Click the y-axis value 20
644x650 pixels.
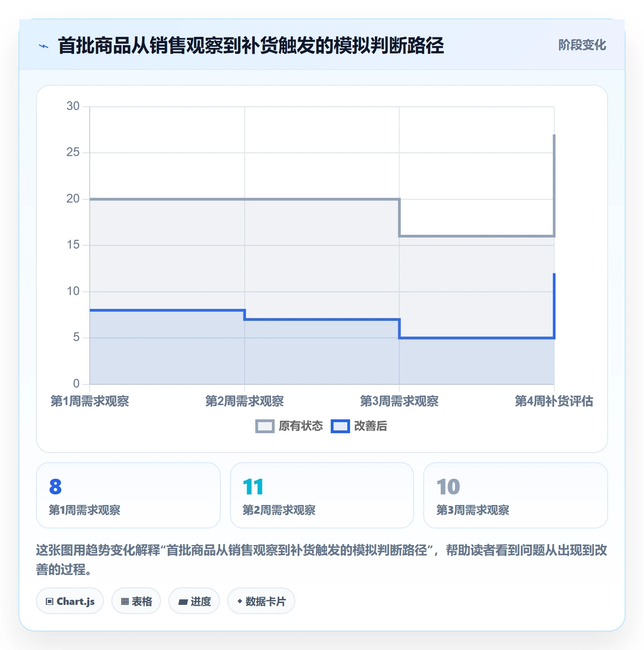point(73,199)
